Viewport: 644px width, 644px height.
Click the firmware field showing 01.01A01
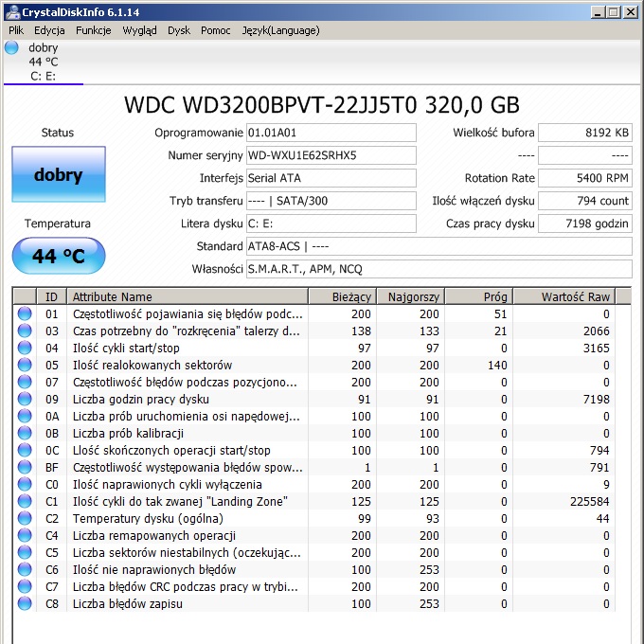click(331, 133)
